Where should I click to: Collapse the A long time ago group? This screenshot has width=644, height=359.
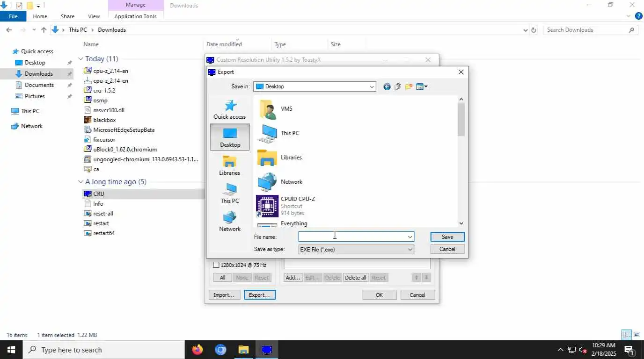(80, 182)
